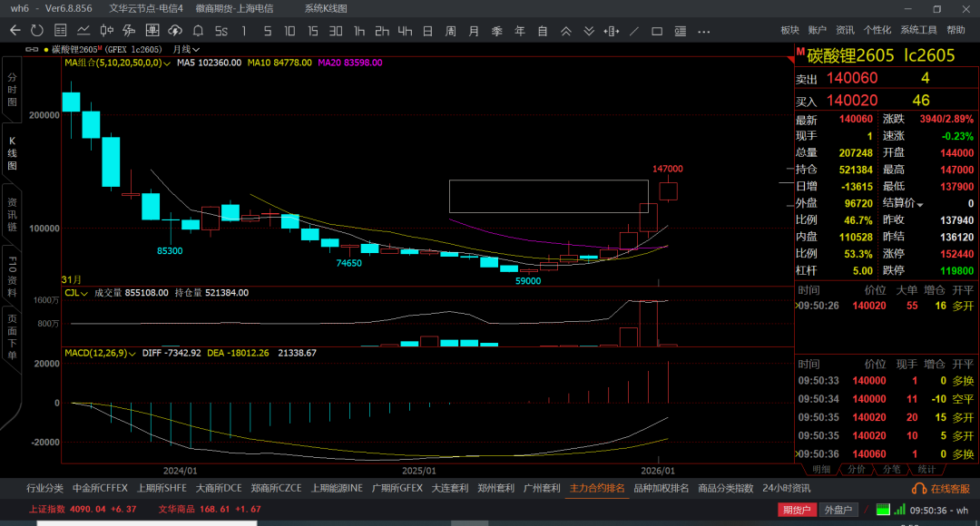980x526 pixels.
Task: Open the 账户 menu
Action: point(817,30)
